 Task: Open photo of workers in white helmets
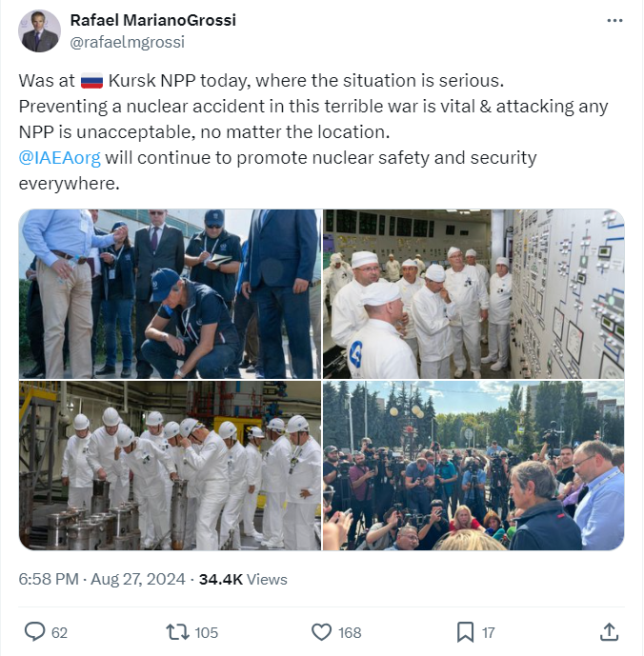(170, 466)
